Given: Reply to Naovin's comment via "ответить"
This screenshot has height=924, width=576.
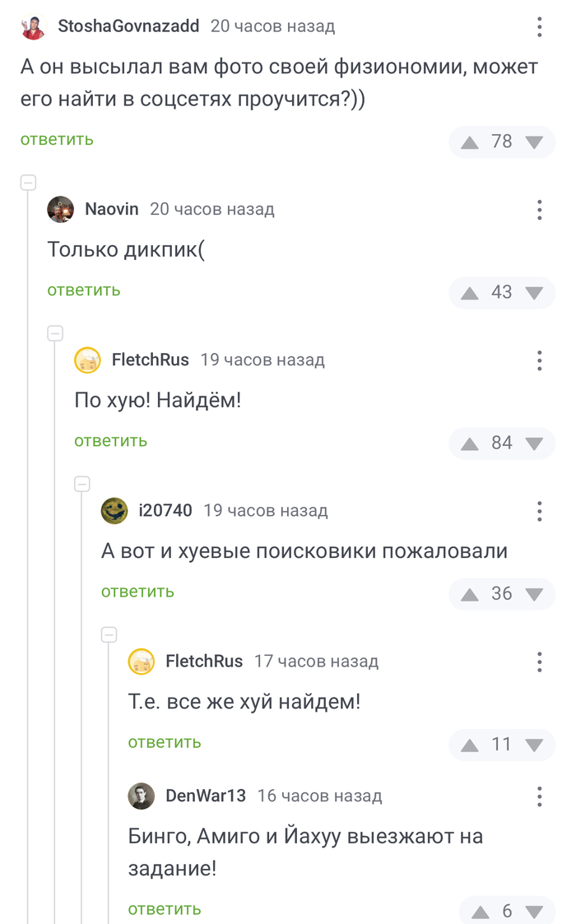Looking at the screenshot, I should click(x=84, y=290).
